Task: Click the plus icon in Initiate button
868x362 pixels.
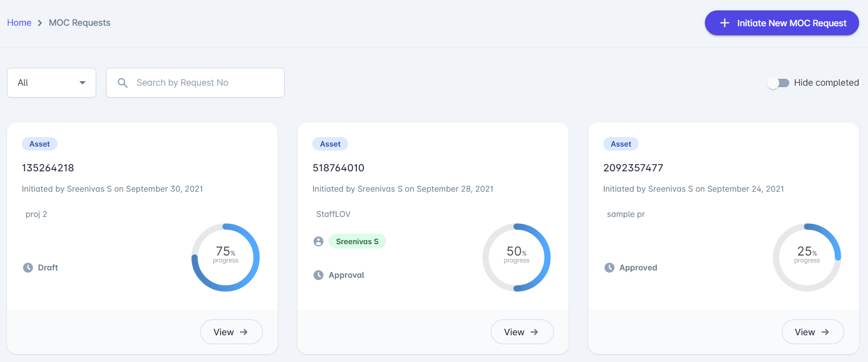Action: [724, 23]
